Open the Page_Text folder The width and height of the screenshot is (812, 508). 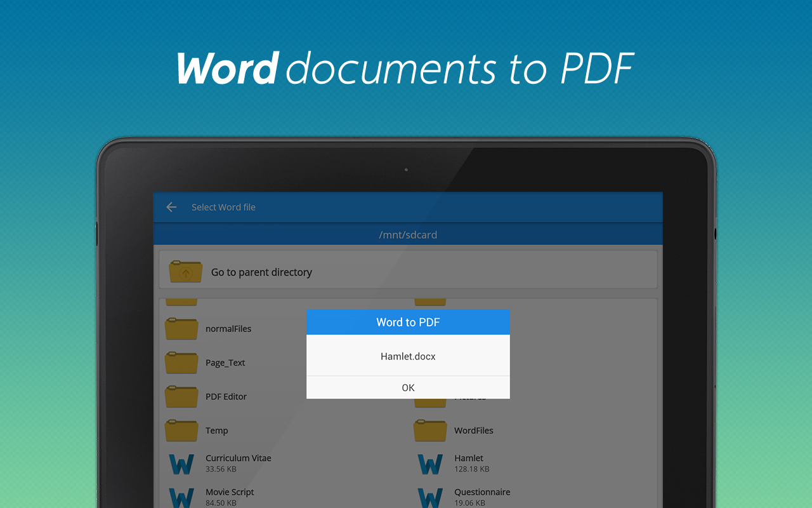[x=182, y=362]
